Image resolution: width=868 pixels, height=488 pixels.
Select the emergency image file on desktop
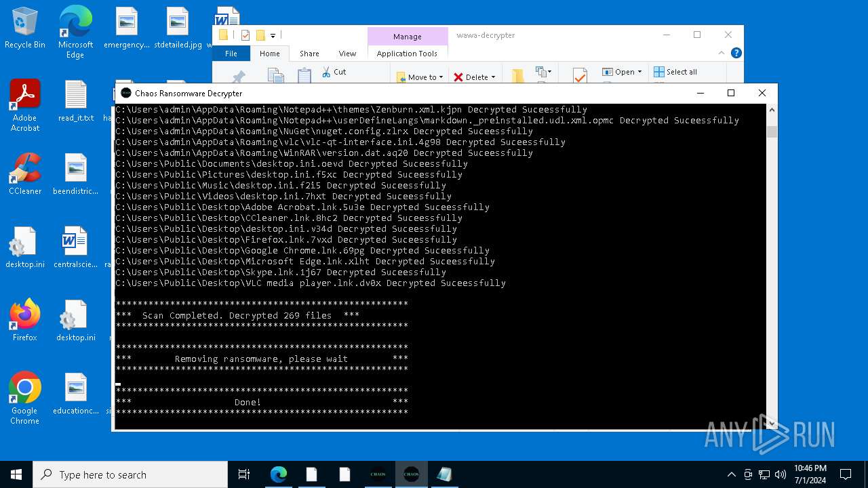pos(127,28)
